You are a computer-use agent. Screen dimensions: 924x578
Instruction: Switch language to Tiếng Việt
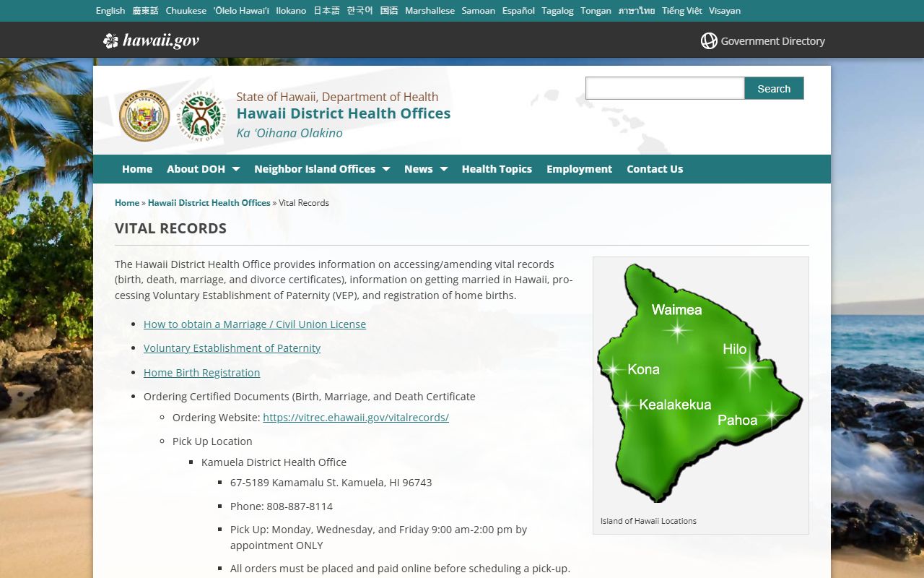(x=681, y=11)
